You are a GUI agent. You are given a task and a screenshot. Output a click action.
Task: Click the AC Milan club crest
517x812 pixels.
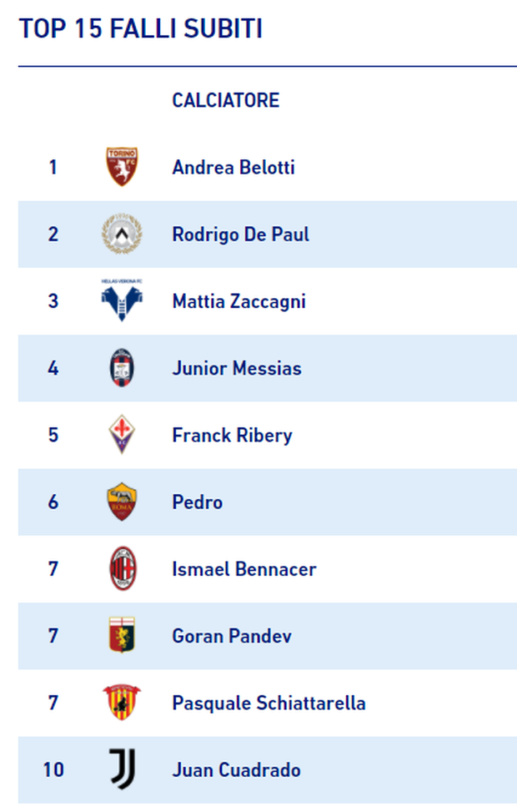[x=122, y=569]
